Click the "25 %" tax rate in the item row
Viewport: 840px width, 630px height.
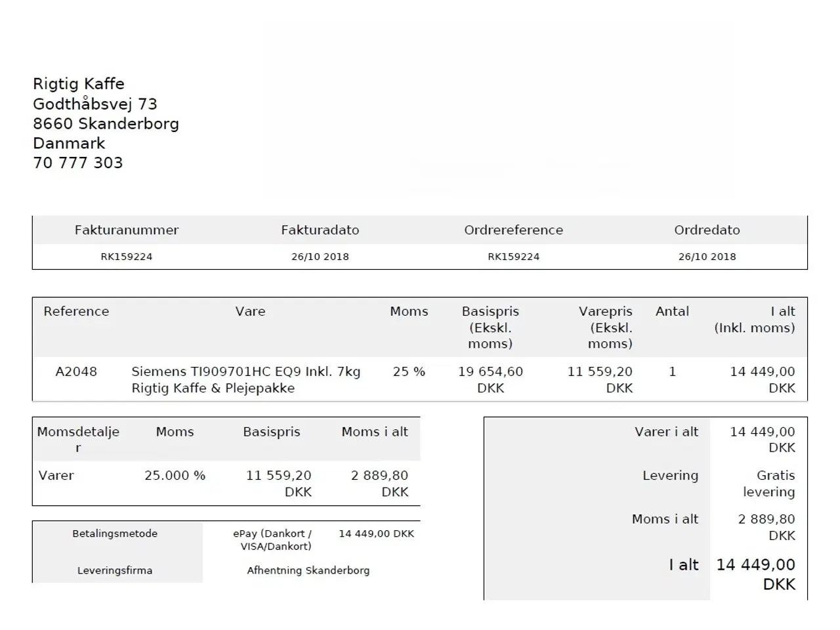[x=409, y=372]
